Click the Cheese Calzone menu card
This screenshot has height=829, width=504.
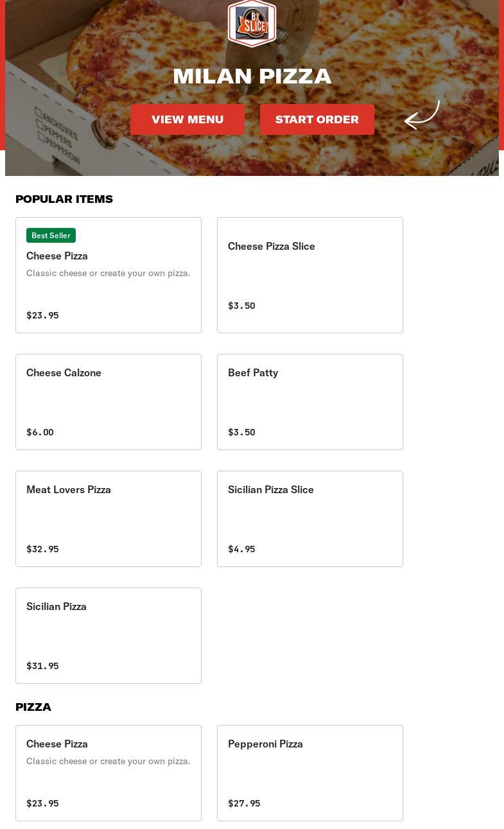coord(109,402)
